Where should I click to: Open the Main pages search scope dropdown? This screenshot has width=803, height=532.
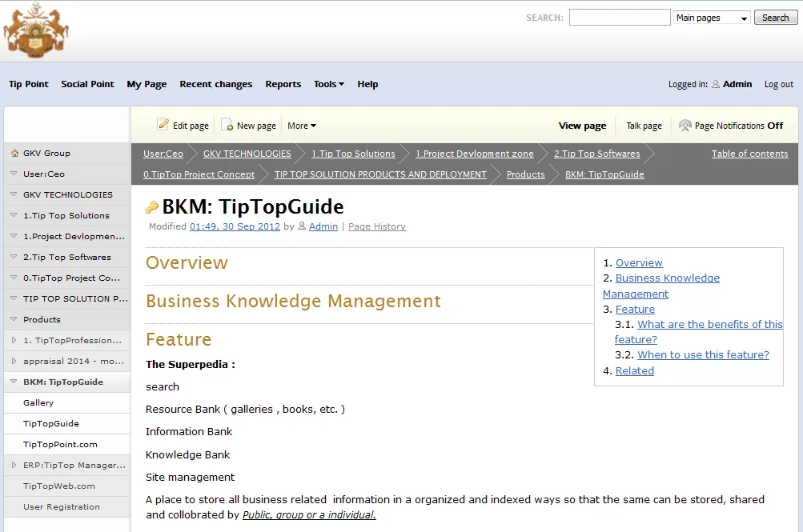point(712,18)
